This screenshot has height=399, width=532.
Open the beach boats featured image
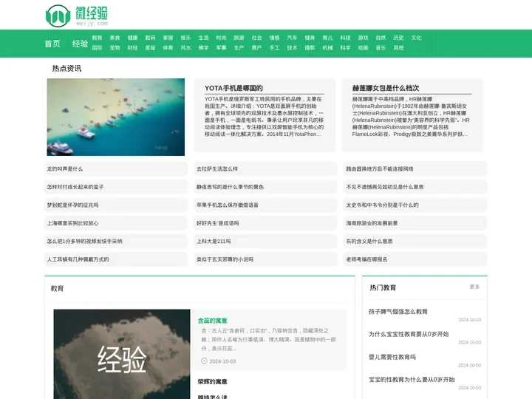pos(116,117)
